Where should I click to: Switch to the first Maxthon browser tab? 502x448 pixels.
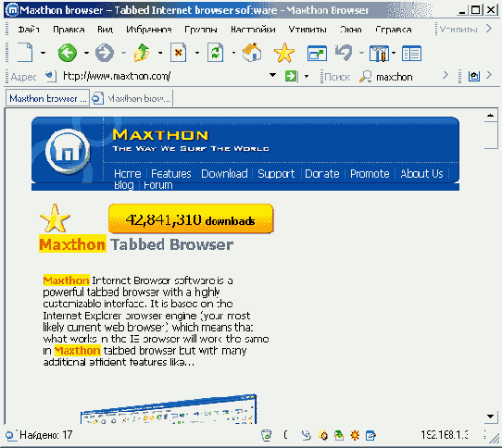tap(48, 98)
